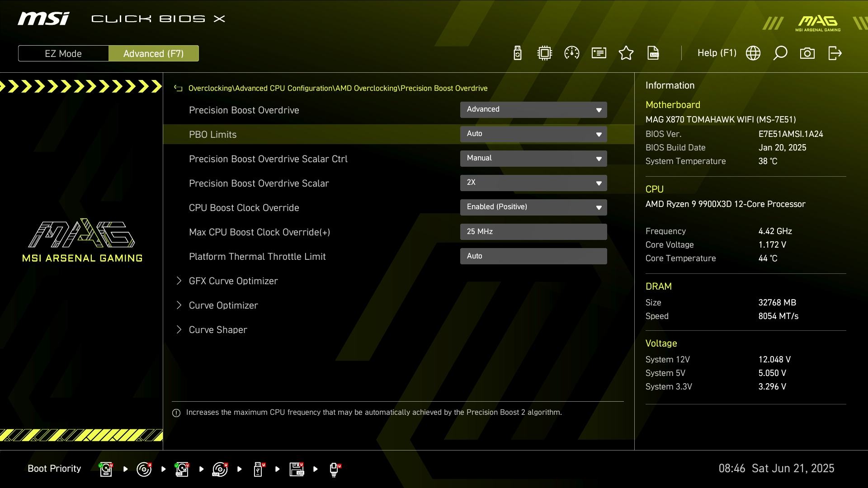
Task: Click the change log document icon
Action: (x=653, y=53)
